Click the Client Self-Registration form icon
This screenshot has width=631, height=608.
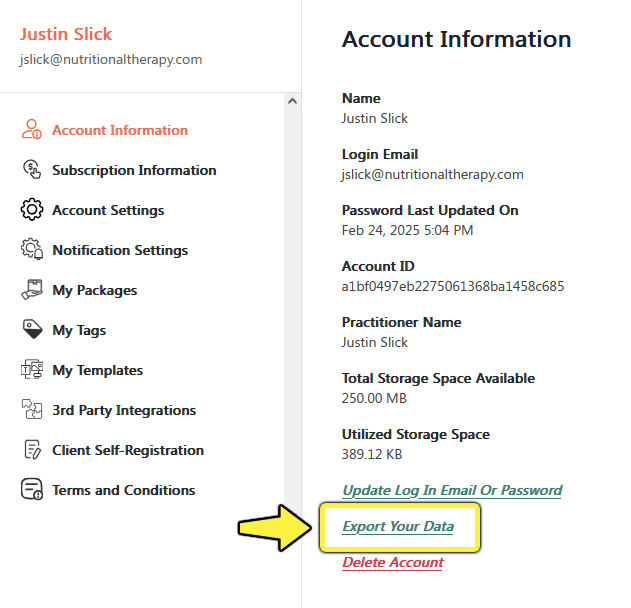click(32, 449)
